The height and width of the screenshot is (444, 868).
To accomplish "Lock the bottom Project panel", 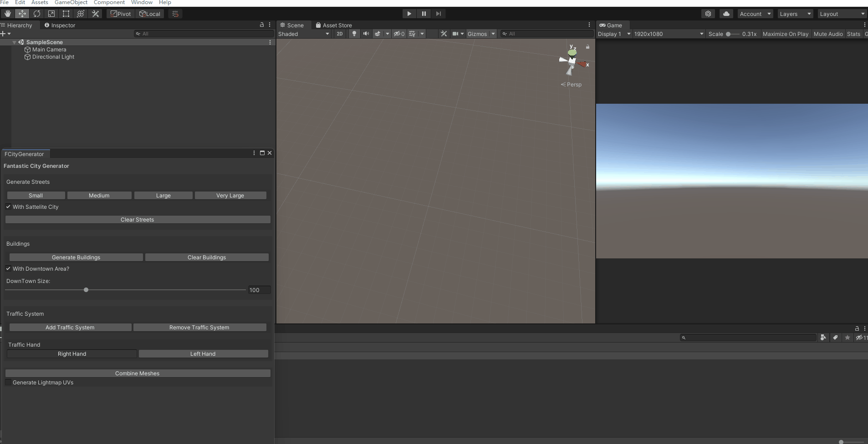I will point(857,328).
